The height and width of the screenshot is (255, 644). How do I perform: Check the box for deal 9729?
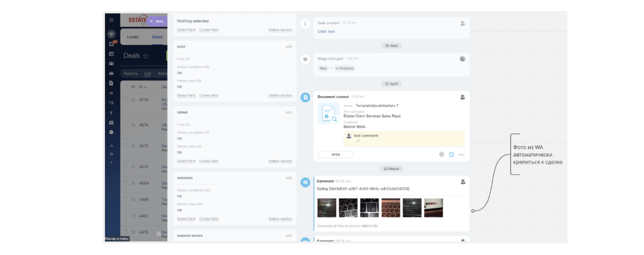pos(125,100)
